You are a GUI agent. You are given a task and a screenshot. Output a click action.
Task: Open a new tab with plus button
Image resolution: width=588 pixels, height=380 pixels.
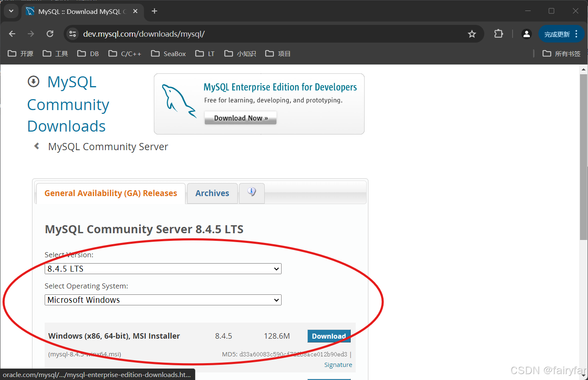click(154, 11)
